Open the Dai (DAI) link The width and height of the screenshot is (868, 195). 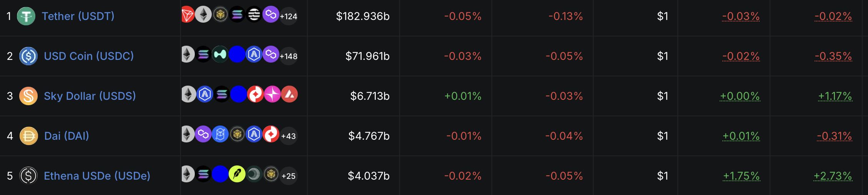[x=67, y=136]
